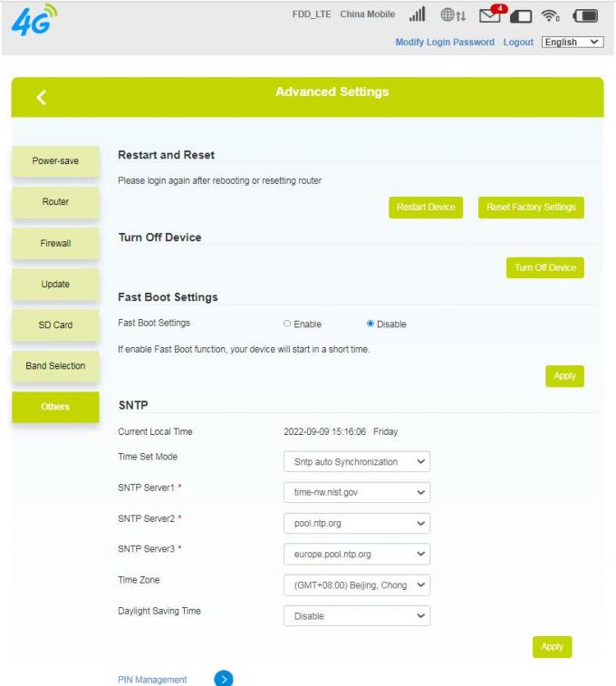The height and width of the screenshot is (686, 616).
Task: Open the Time Set Mode dropdown
Action: (356, 462)
